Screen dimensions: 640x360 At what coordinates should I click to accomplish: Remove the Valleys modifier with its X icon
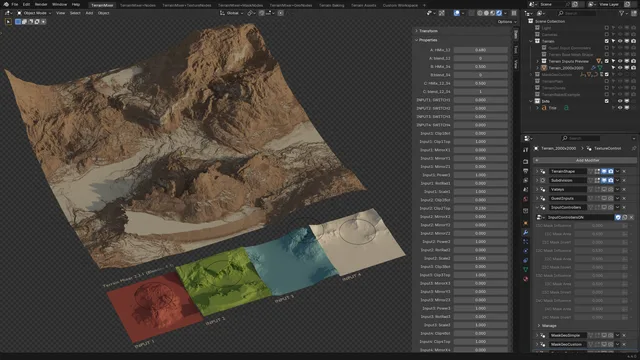(x=624, y=189)
